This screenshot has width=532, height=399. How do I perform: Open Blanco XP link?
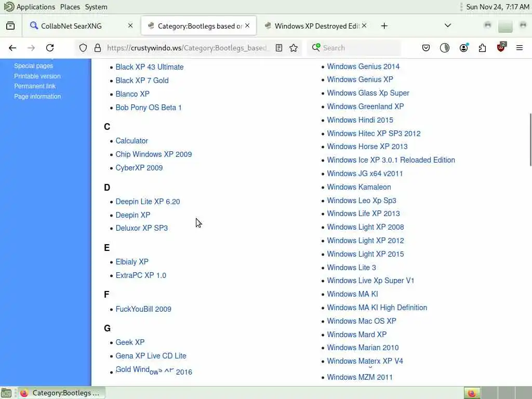coord(132,94)
